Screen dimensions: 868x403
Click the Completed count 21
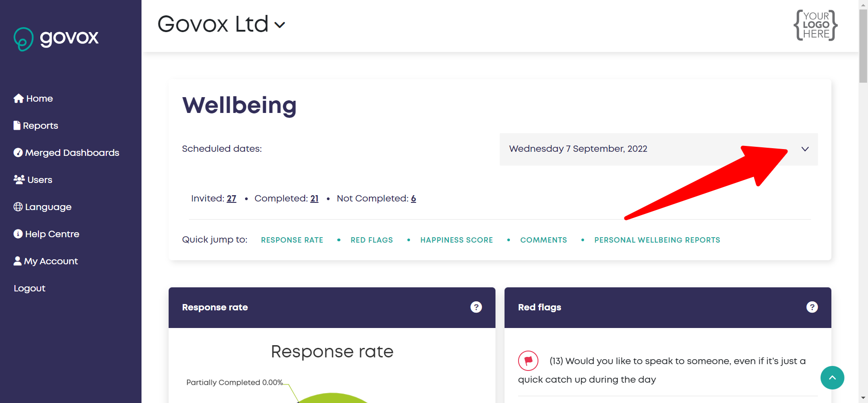pyautogui.click(x=314, y=198)
